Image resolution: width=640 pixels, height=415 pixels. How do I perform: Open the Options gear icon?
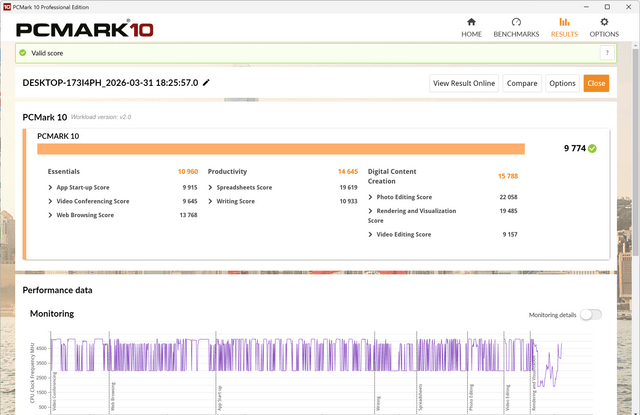(x=604, y=22)
